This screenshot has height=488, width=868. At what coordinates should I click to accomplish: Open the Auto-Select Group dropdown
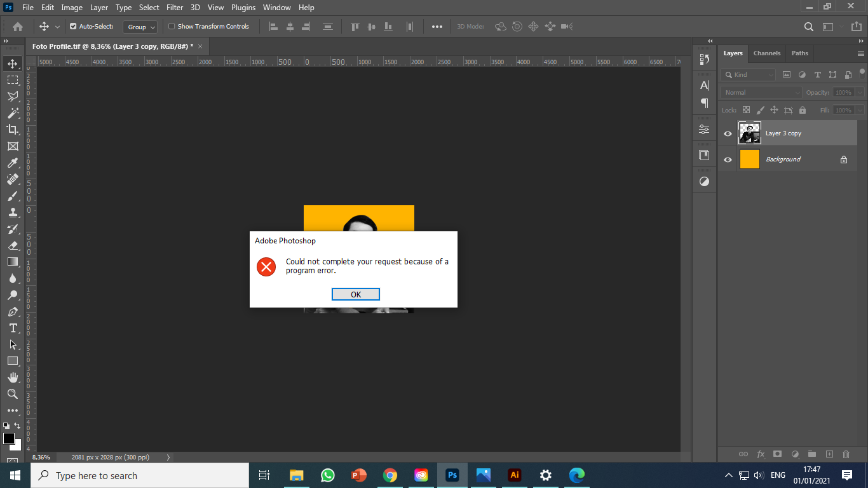[140, 27]
